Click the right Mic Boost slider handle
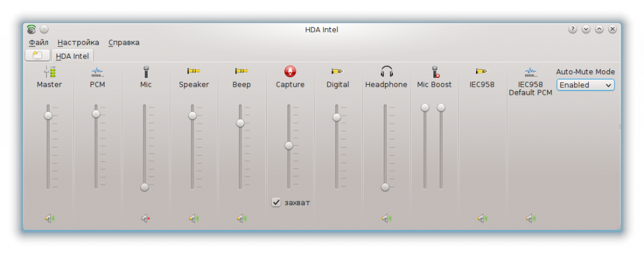This screenshot has height=253, width=644. [441, 107]
